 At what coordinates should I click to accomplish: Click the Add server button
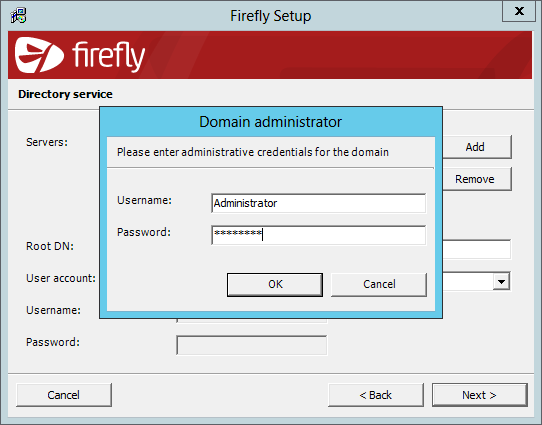(x=477, y=147)
